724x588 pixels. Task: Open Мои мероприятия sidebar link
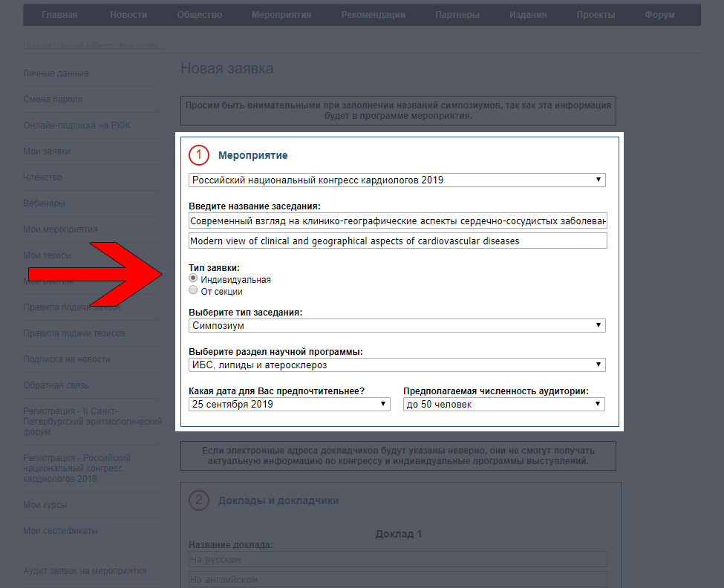(60, 229)
